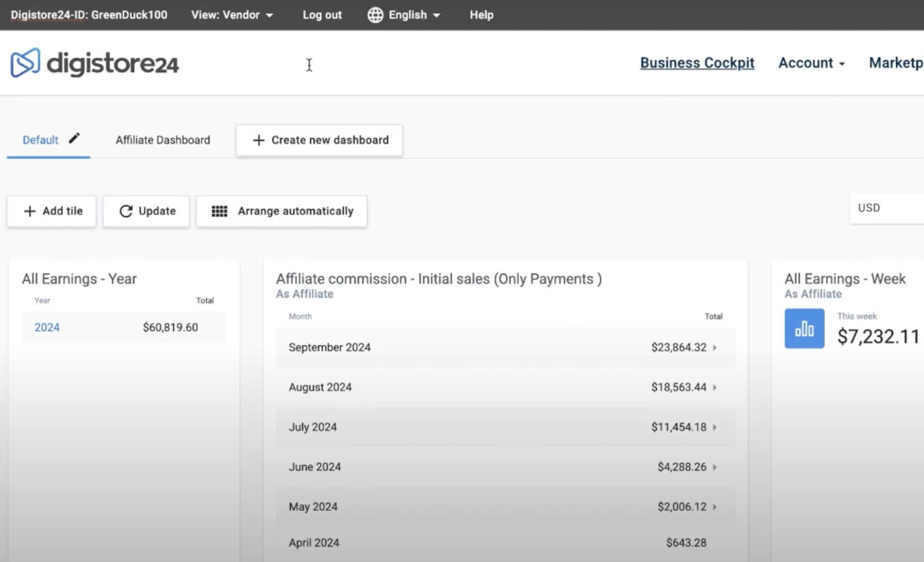The height and width of the screenshot is (562, 924).
Task: Click the September 2024 month label
Action: [330, 348]
